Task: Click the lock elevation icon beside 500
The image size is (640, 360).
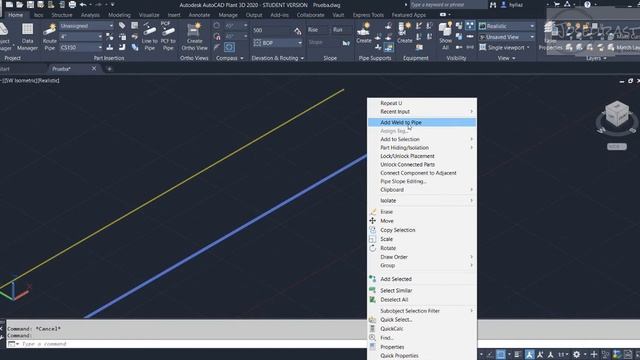Action: 298,31
